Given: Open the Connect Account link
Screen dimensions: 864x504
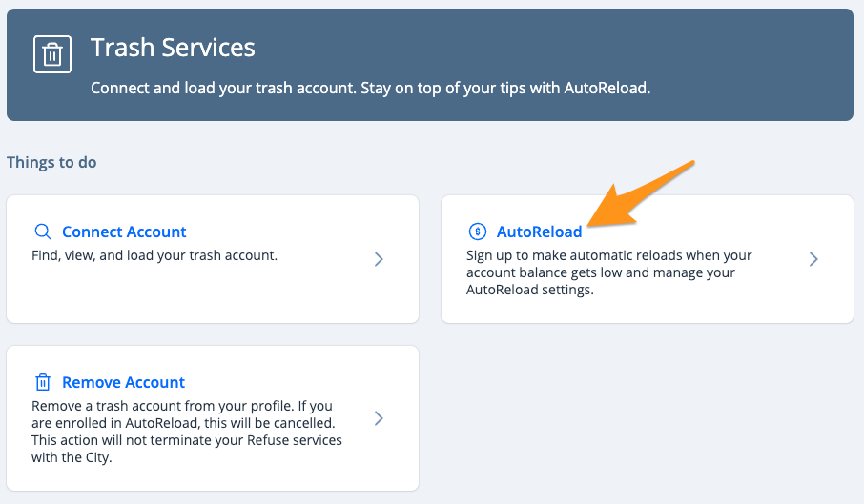Looking at the screenshot, I should pos(124,232).
